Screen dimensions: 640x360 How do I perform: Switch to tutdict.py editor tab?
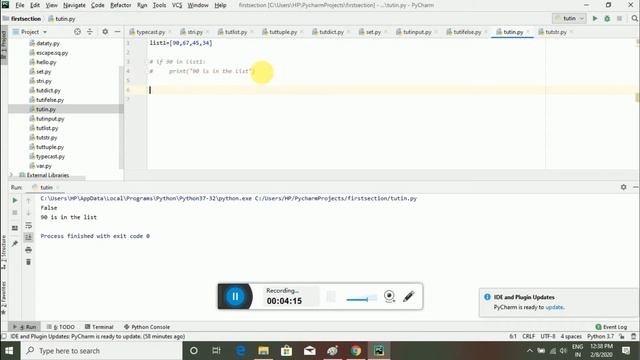coord(331,32)
